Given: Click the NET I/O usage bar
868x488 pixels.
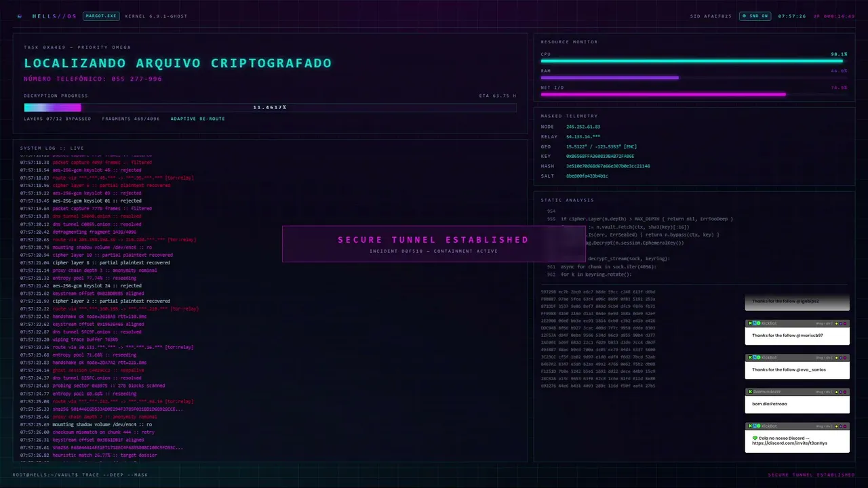Looking at the screenshot, I should [694, 94].
